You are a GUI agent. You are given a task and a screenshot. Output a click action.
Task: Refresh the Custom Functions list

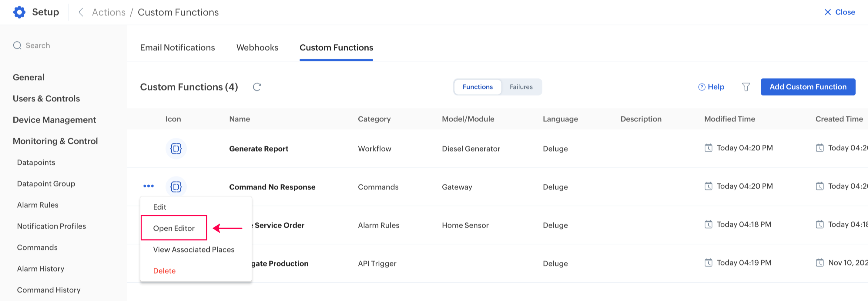coord(257,87)
